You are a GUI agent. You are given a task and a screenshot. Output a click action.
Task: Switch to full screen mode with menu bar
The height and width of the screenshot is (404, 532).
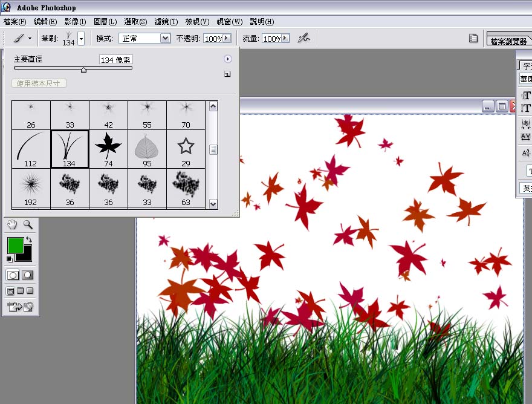20,291
